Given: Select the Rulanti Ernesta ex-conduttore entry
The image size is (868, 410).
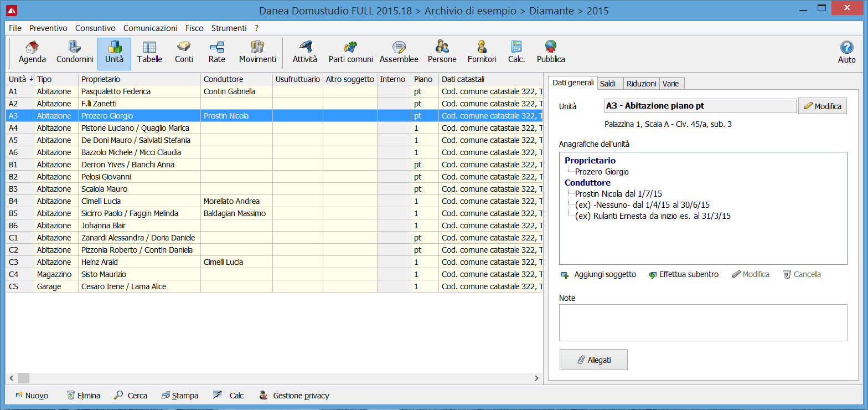Looking at the screenshot, I should 653,216.
